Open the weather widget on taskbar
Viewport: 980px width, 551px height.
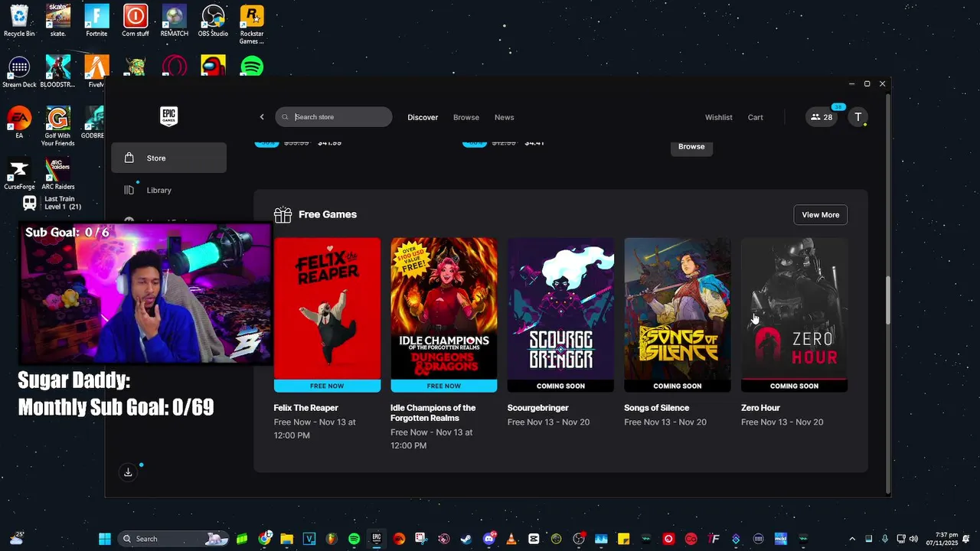pyautogui.click(x=17, y=539)
